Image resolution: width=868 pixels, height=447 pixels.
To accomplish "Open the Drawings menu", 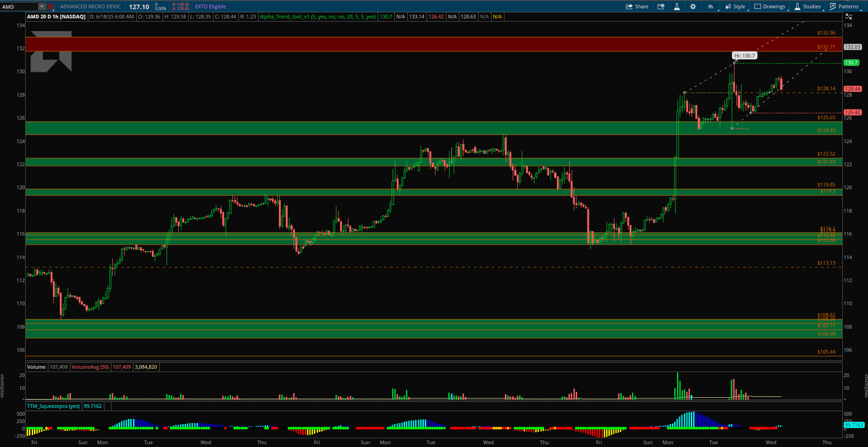I will (770, 7).
